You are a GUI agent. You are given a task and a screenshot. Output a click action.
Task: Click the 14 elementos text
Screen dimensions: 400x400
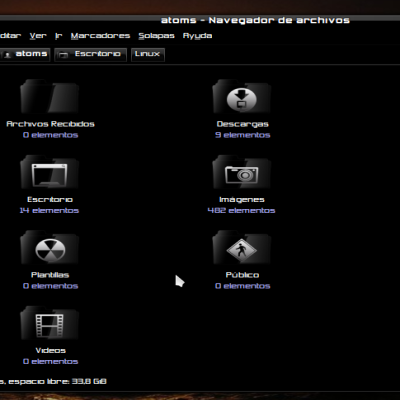click(49, 211)
